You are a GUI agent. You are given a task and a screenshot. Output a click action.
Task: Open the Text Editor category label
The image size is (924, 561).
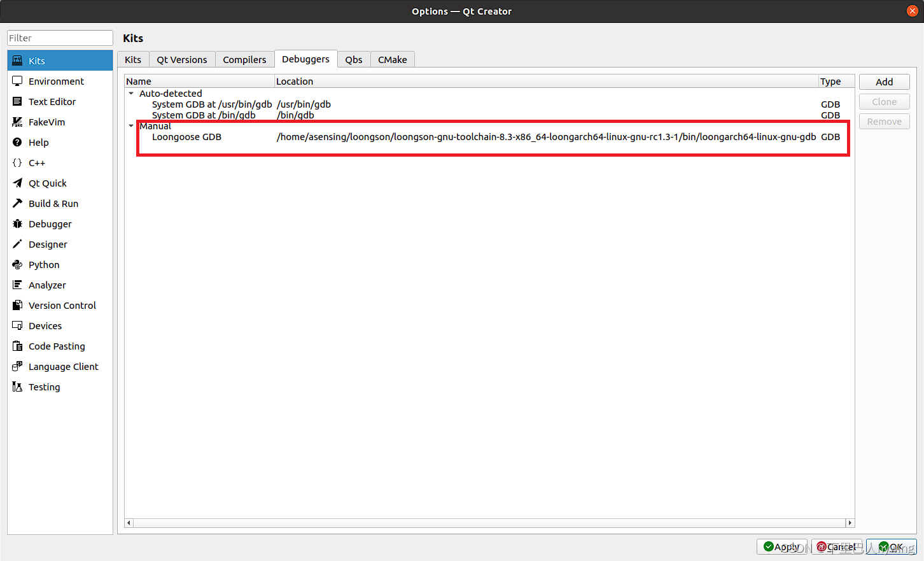point(52,101)
